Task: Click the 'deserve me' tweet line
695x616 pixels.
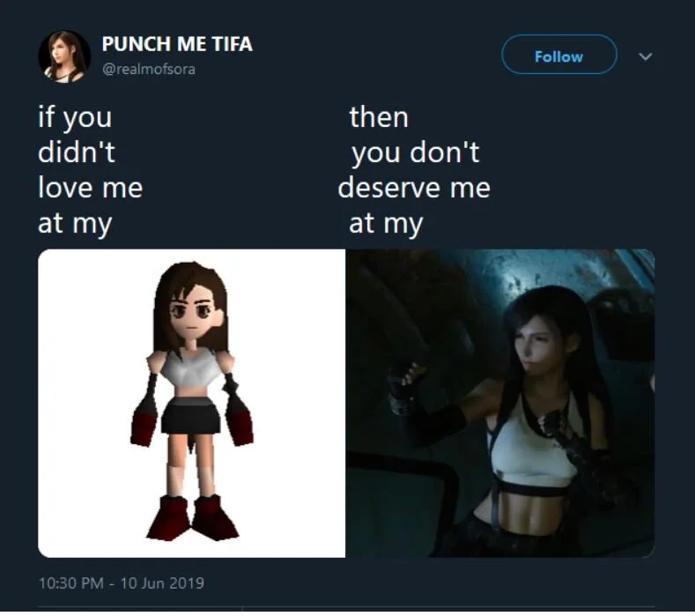Action: tap(414, 188)
